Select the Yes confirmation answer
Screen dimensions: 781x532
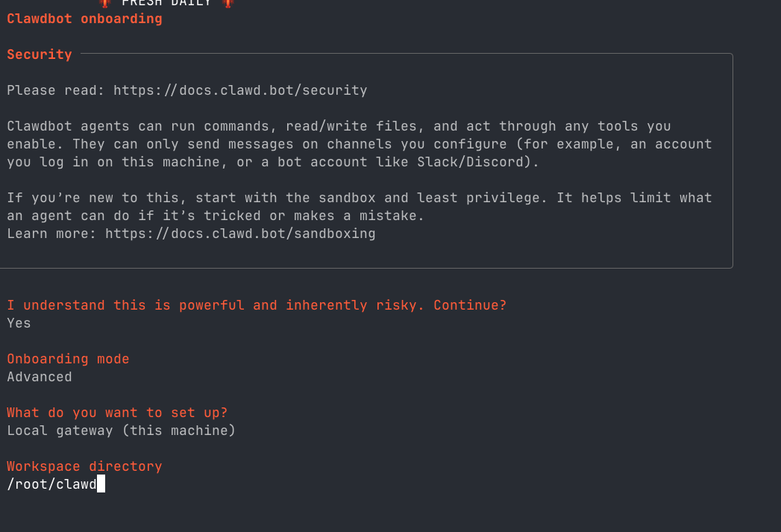18,322
